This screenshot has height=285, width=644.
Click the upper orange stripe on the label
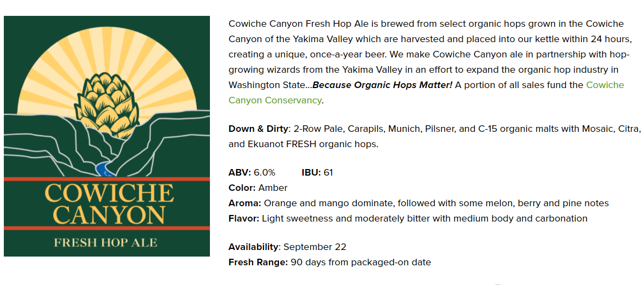click(x=107, y=179)
